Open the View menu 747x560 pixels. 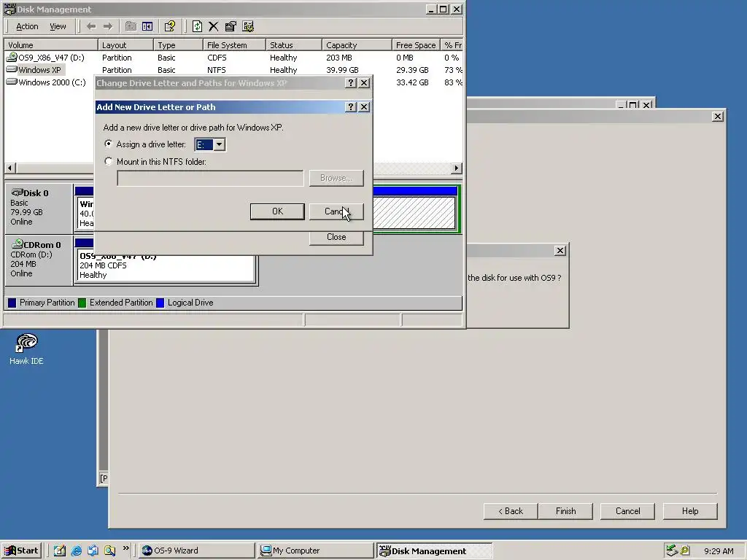58,27
